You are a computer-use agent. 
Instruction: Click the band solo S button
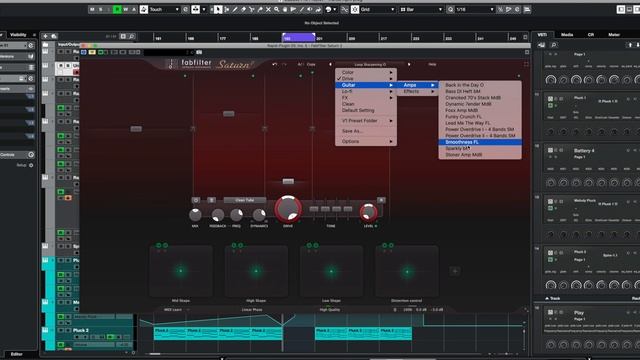click(211, 200)
